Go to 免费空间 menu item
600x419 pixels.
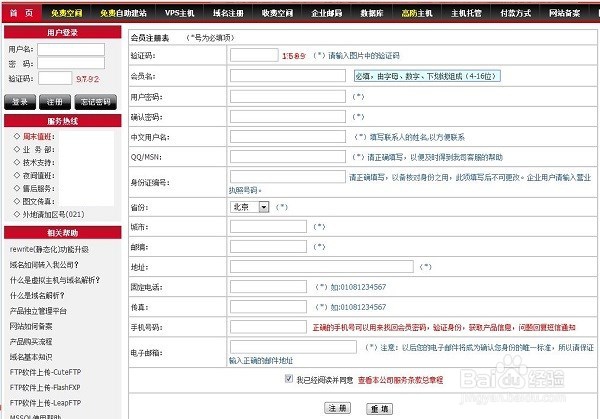pos(67,13)
